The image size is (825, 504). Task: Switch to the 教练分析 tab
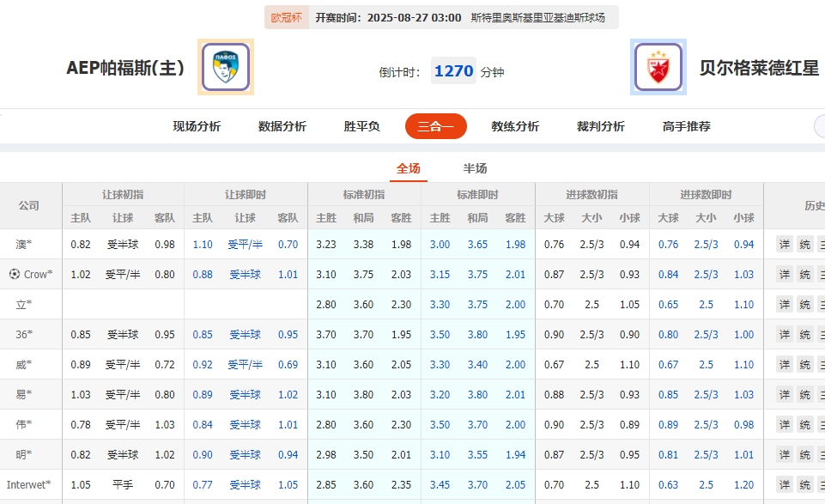pos(514,125)
